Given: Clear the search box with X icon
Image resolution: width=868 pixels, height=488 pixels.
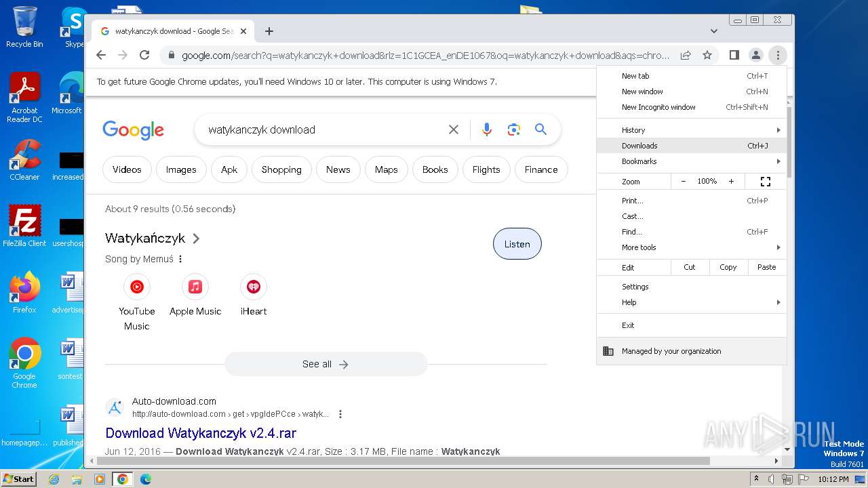Looking at the screenshot, I should [454, 129].
